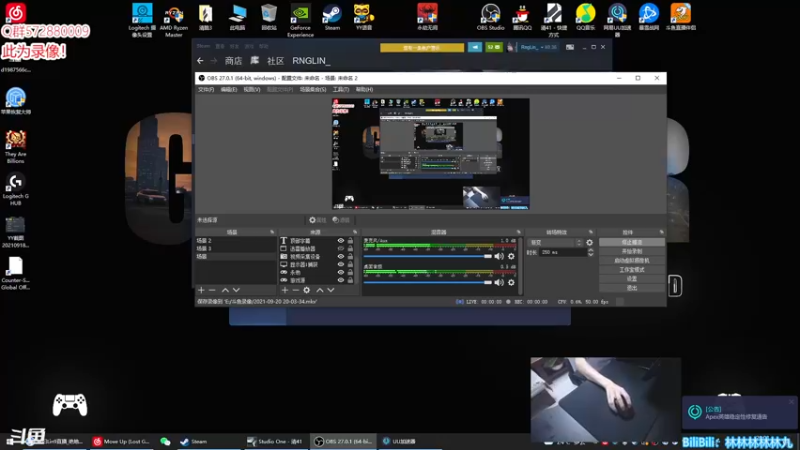Toggle lock on 显示器1捕获 source
The height and width of the screenshot is (450, 800).
(x=351, y=264)
